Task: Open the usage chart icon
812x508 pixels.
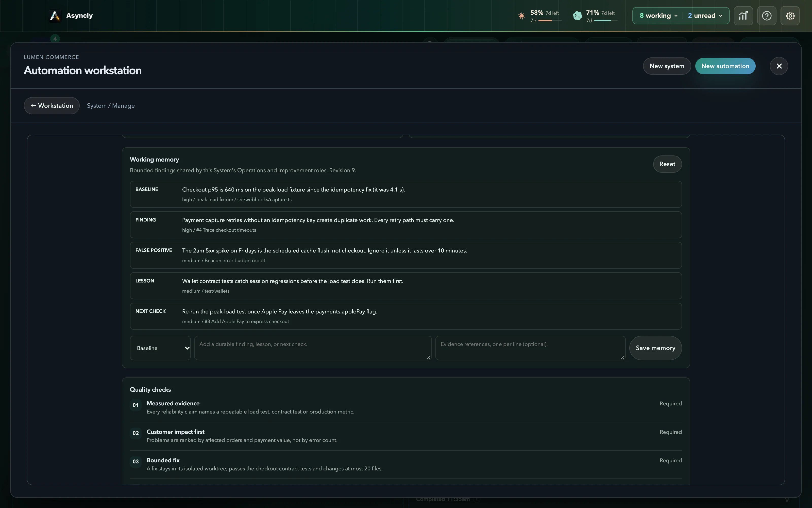Action: (x=743, y=16)
